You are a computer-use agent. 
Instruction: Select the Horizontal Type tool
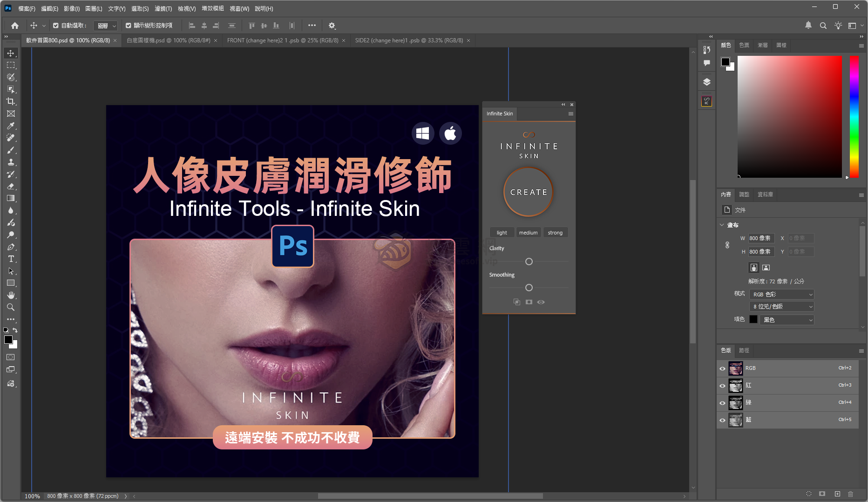(11, 259)
